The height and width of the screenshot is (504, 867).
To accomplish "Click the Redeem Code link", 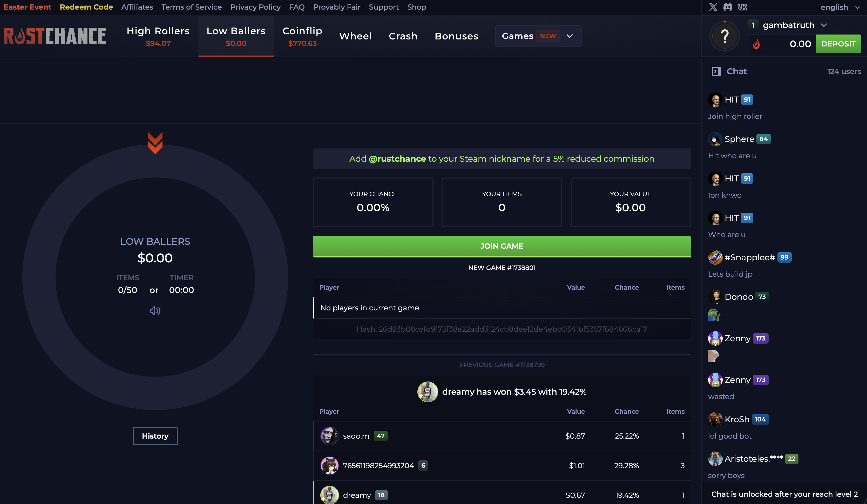I will click(x=86, y=7).
